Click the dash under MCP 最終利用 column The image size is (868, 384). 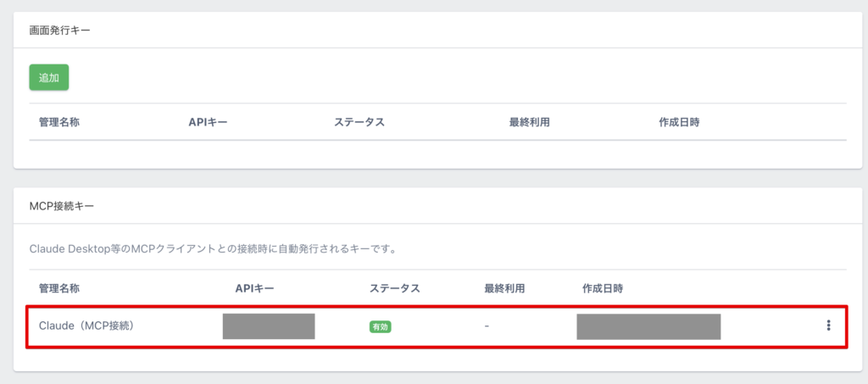click(487, 326)
